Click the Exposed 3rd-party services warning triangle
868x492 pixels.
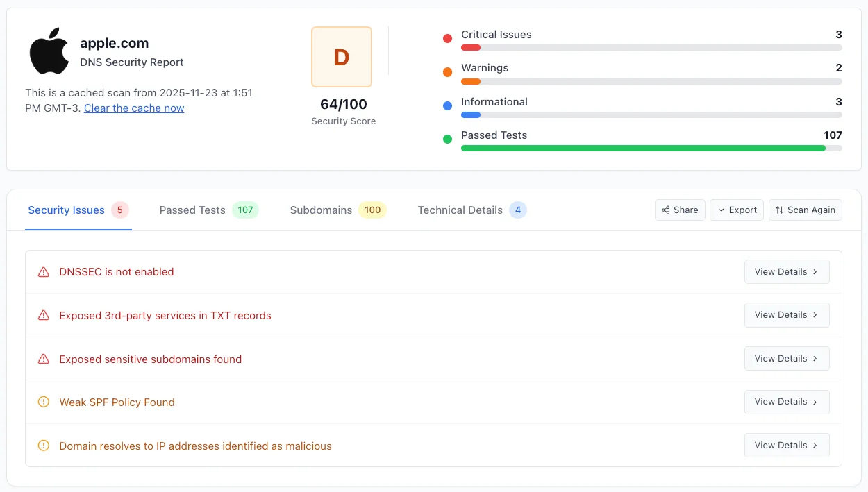(x=44, y=316)
